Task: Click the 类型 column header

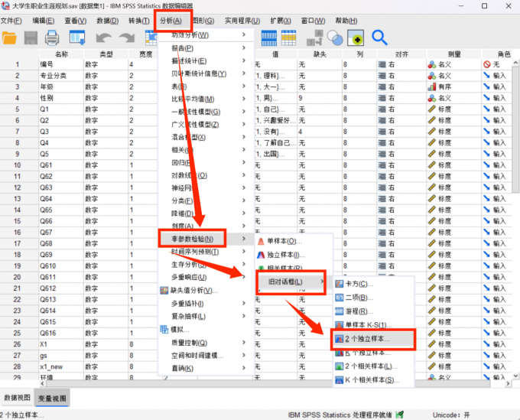Action: click(106, 54)
